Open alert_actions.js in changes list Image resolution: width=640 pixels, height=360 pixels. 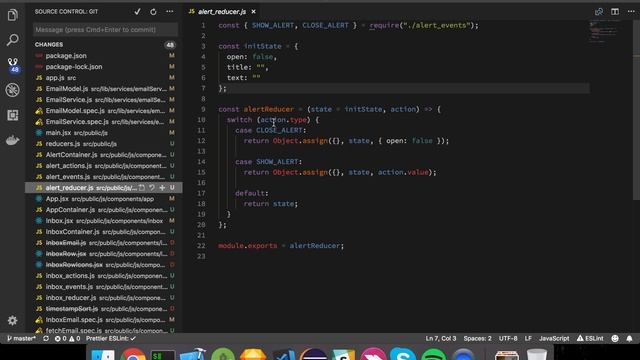point(104,166)
